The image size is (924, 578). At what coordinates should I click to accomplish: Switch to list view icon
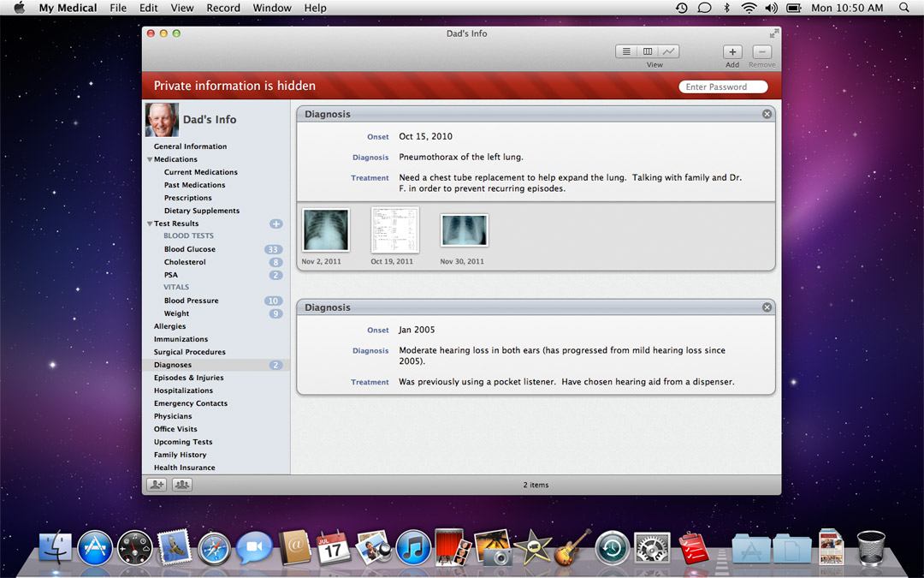[627, 52]
